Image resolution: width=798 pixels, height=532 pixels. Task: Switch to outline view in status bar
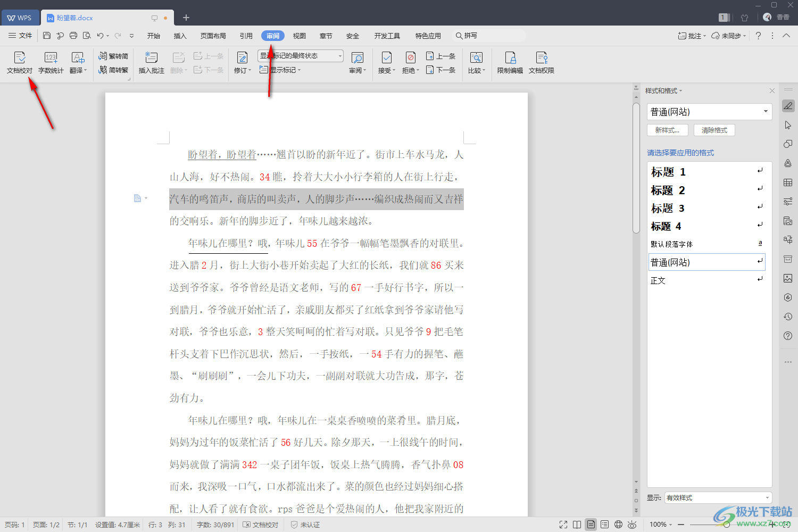click(x=604, y=525)
